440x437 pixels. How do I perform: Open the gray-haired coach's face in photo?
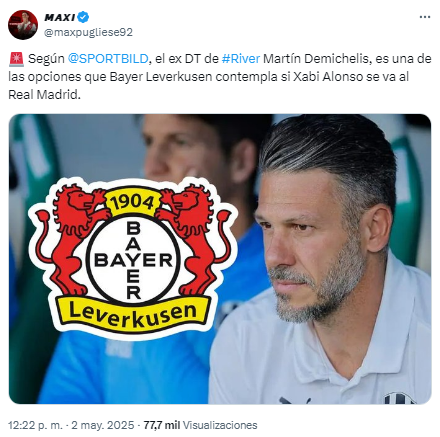coord(320,240)
